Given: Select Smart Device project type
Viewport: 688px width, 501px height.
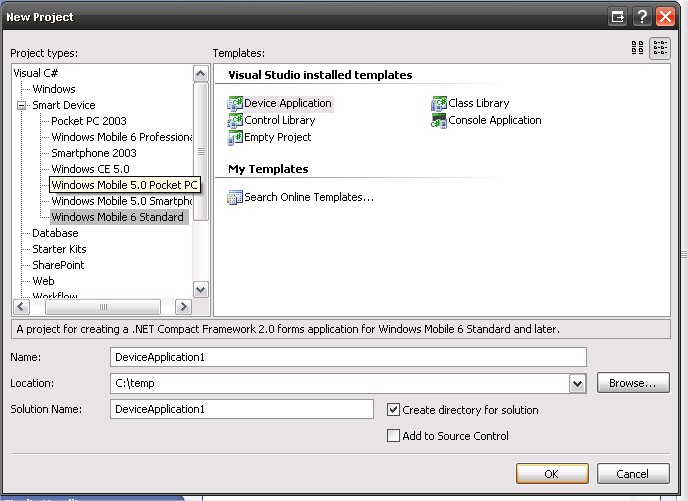Looking at the screenshot, I should (64, 105).
